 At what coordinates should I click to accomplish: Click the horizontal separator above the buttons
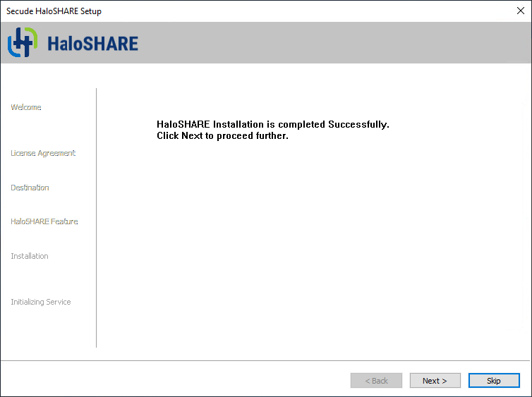[x=266, y=361]
